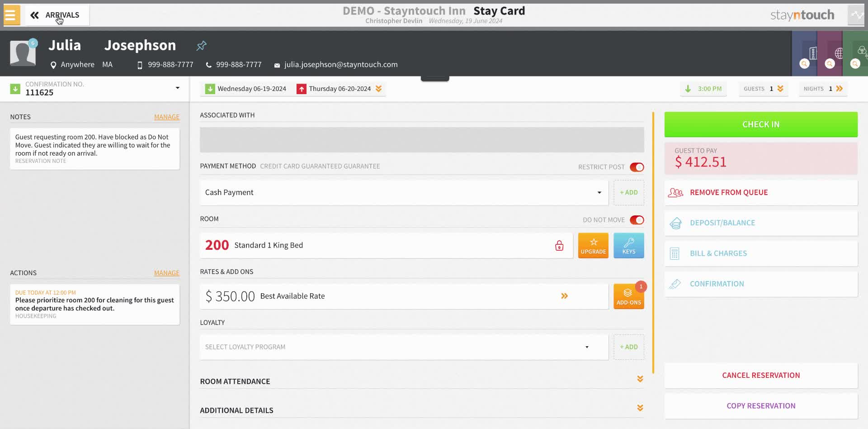Expand the Additional Details section
Screen dimensions: 868x429
(640, 408)
